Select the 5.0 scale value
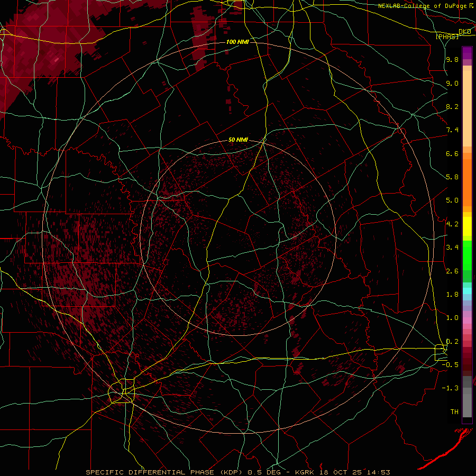This screenshot has width=476, height=476. (452, 200)
